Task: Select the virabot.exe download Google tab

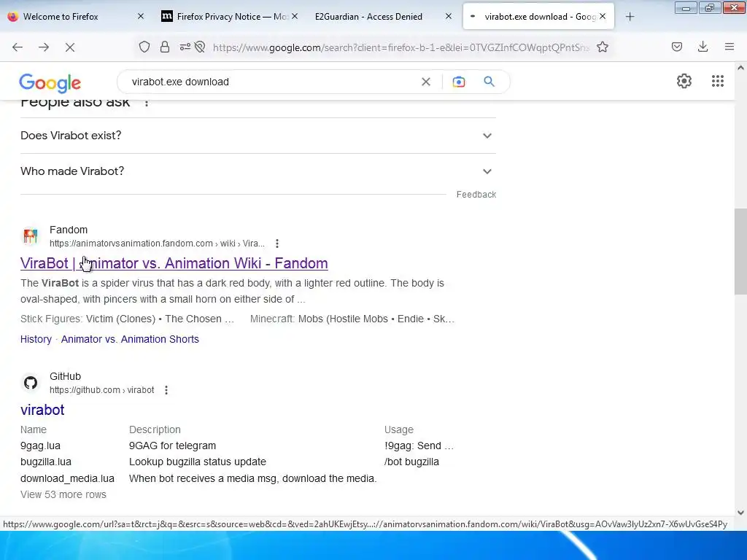Action: pyautogui.click(x=538, y=17)
